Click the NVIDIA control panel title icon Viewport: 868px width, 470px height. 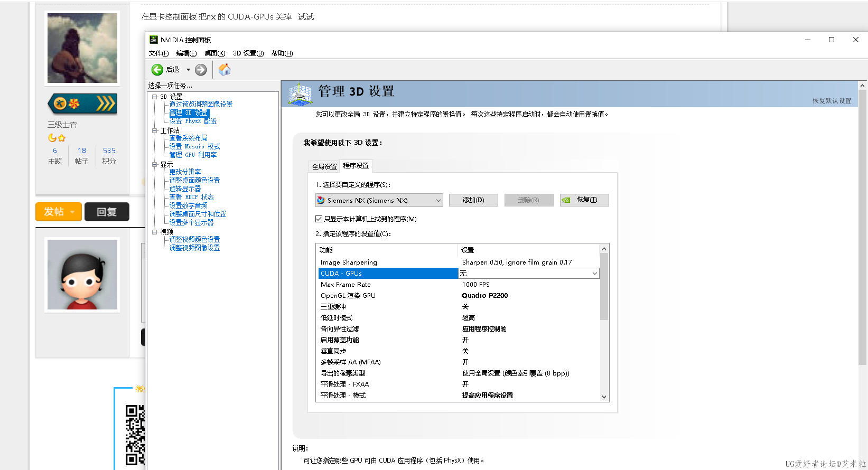154,40
